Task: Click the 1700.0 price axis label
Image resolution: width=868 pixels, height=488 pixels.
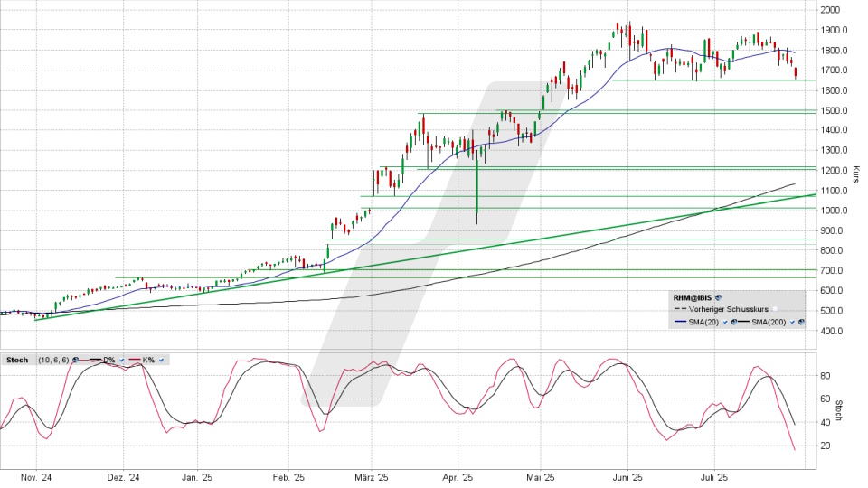Action: pyautogui.click(x=834, y=70)
